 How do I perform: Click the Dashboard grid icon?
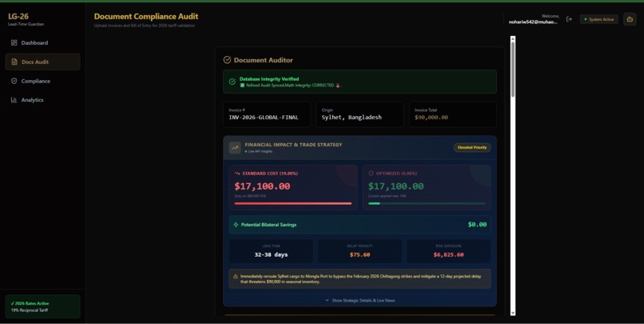[x=14, y=42]
